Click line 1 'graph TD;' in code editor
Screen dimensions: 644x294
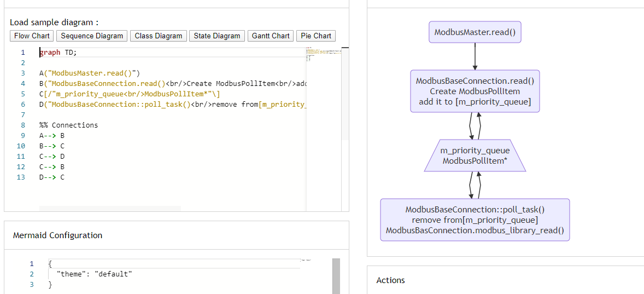(x=58, y=53)
